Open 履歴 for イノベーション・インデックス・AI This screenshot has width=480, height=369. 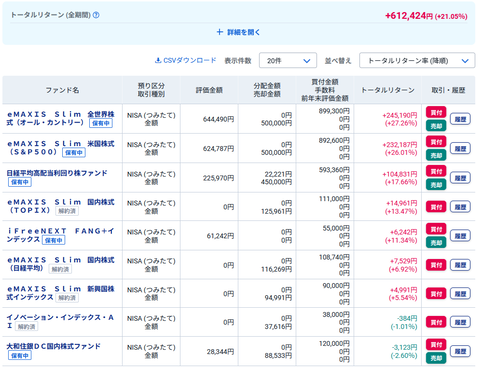460,322
